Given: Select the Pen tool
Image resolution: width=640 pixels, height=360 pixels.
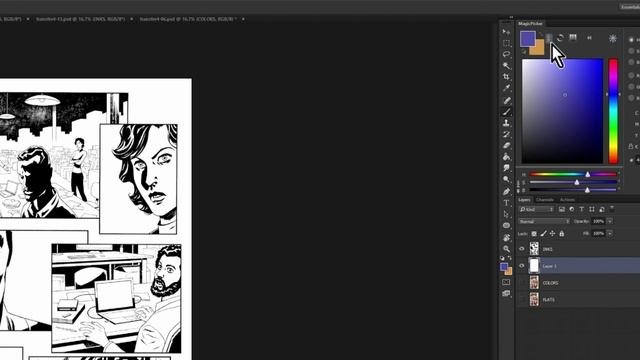Looking at the screenshot, I should click(x=506, y=191).
